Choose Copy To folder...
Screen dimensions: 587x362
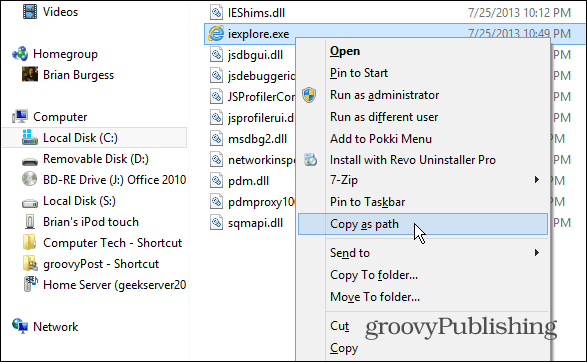click(374, 275)
